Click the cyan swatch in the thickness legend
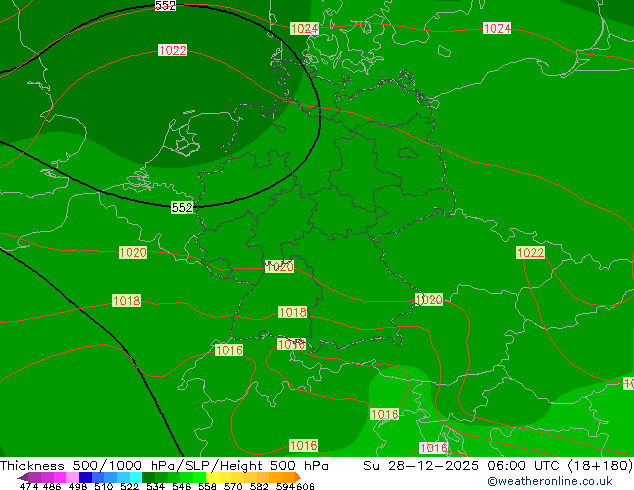634x490 pixels. tap(136, 477)
